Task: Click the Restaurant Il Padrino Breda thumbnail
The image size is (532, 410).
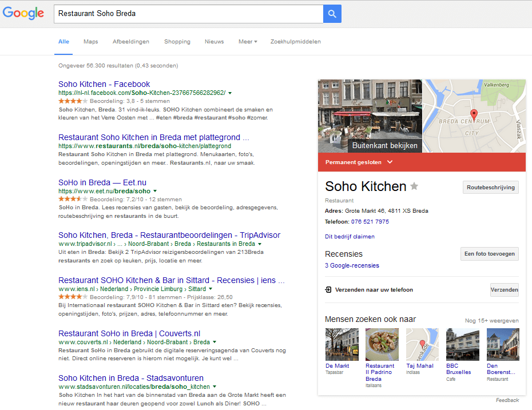Action: tap(382, 344)
